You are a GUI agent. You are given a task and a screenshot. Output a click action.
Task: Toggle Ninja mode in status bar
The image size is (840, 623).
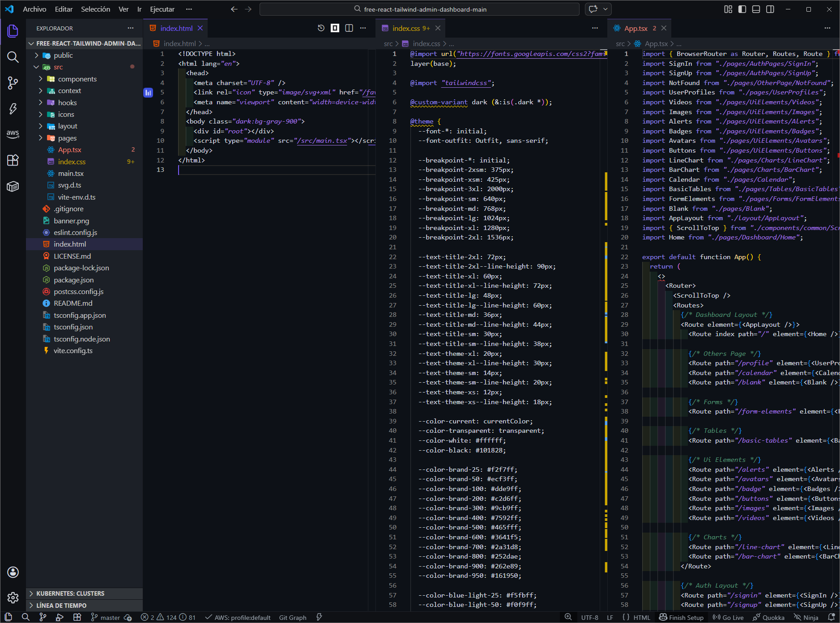[x=806, y=618]
